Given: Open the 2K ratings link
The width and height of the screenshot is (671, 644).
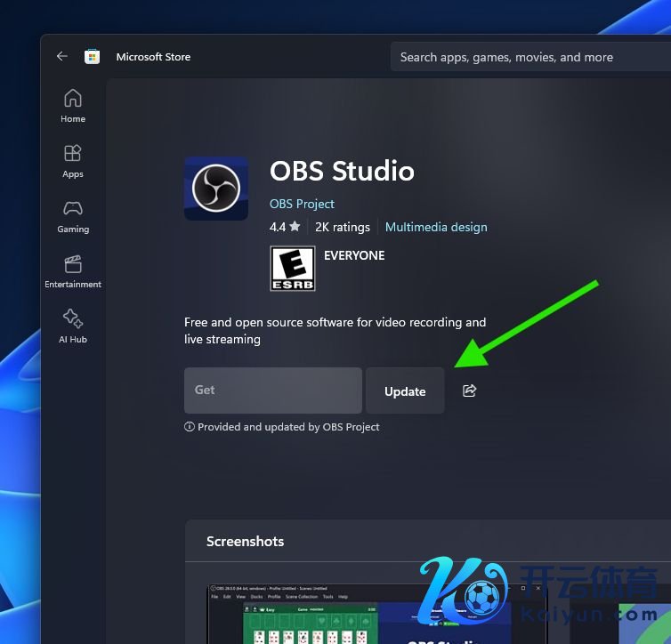Looking at the screenshot, I should pos(343,227).
